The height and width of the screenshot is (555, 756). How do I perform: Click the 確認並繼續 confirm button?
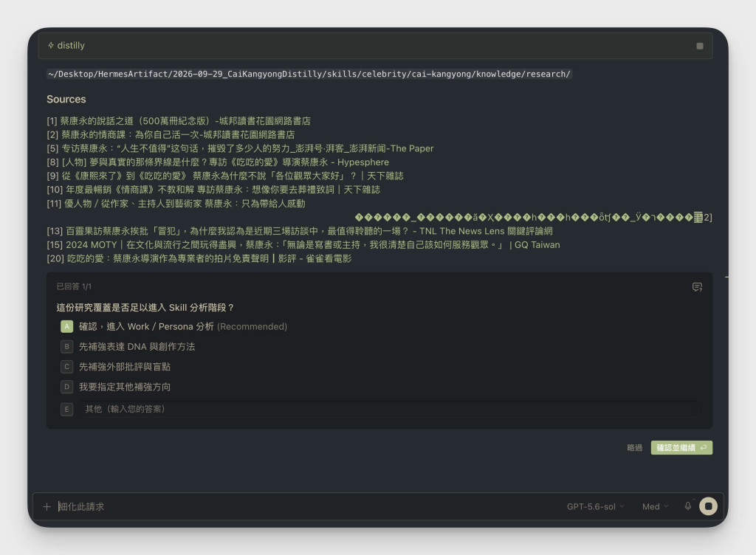[681, 447]
